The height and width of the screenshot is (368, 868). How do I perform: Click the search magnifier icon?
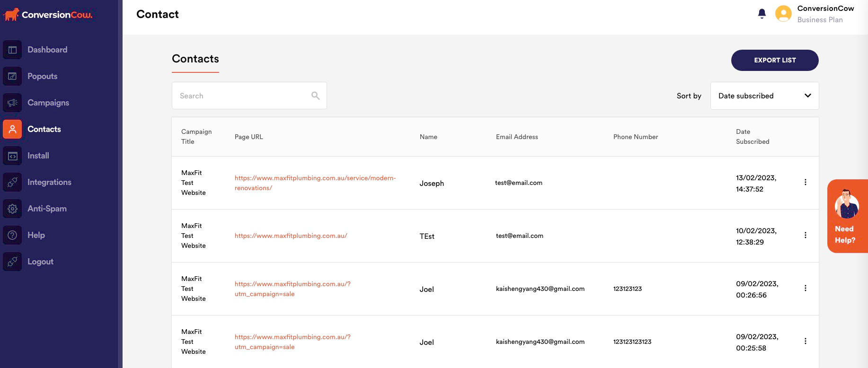coord(316,96)
